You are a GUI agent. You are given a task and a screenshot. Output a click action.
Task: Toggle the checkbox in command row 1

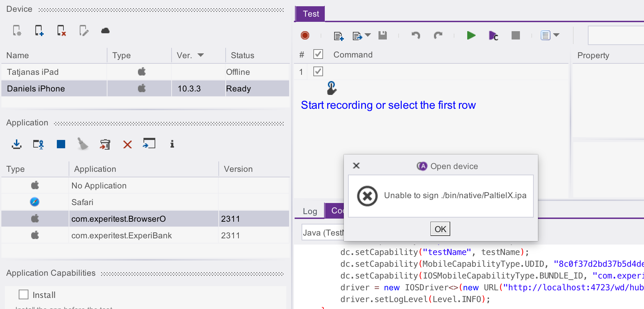click(x=318, y=71)
